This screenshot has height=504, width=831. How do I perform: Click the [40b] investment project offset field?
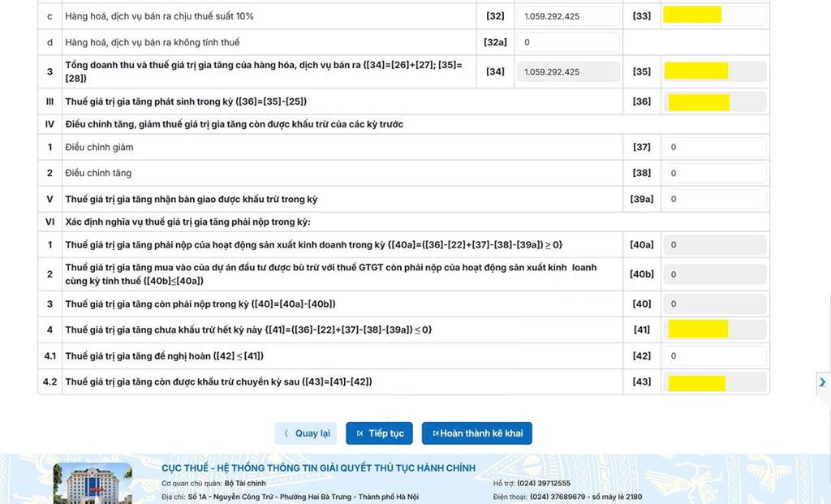(x=714, y=274)
